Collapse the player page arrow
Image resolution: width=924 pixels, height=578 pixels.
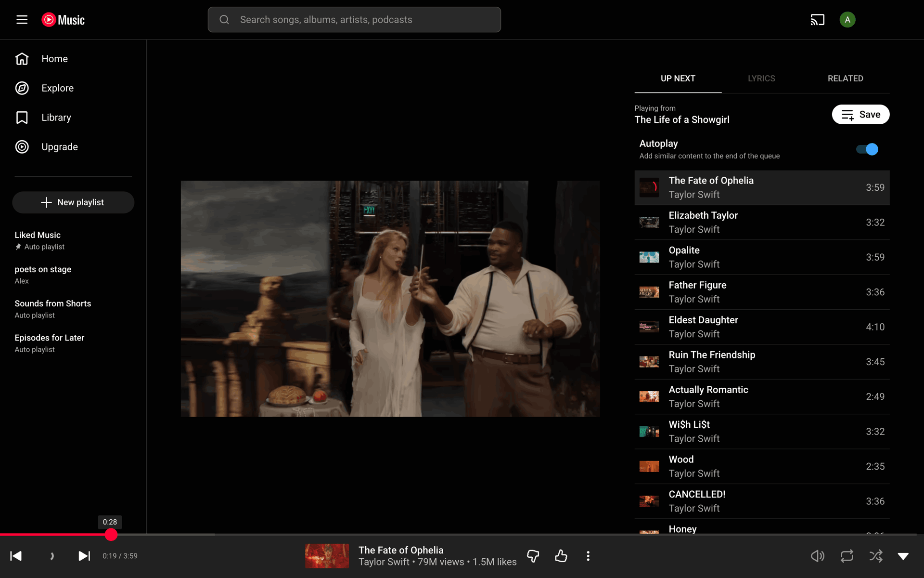coord(903,556)
